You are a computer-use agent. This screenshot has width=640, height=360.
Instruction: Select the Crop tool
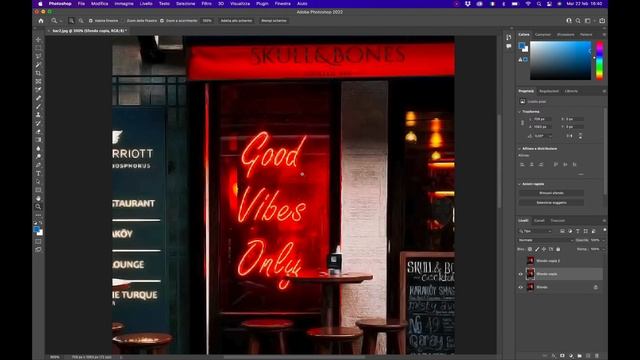point(38,73)
